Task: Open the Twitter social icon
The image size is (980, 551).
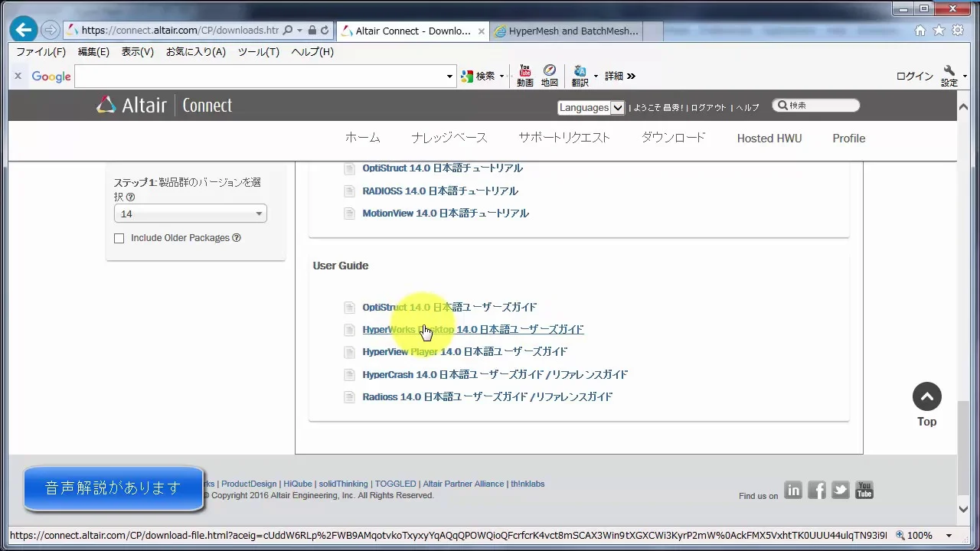Action: tap(841, 491)
